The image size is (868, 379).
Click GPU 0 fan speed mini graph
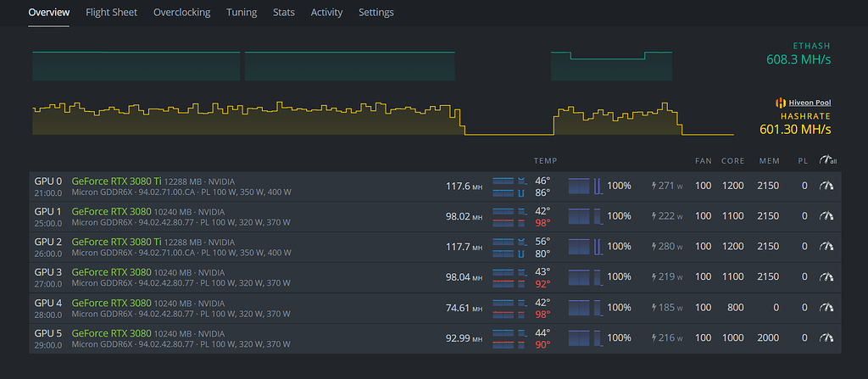(x=585, y=187)
